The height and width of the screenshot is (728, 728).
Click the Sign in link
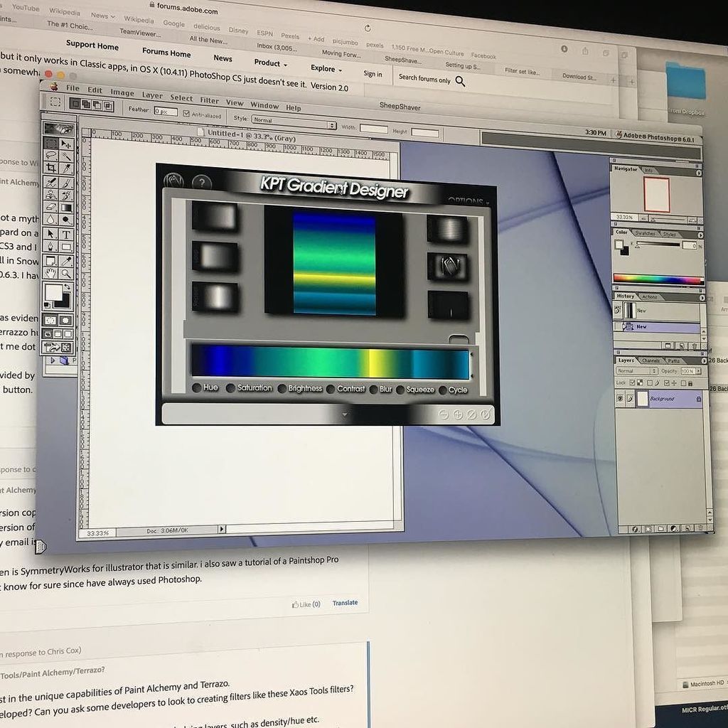[373, 74]
